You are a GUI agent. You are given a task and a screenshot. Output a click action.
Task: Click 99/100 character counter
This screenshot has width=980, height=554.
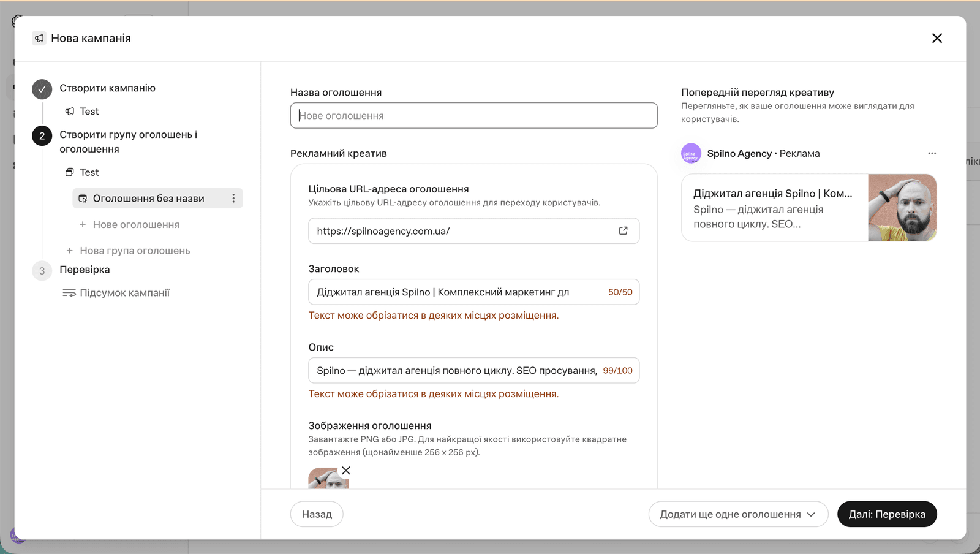617,371
